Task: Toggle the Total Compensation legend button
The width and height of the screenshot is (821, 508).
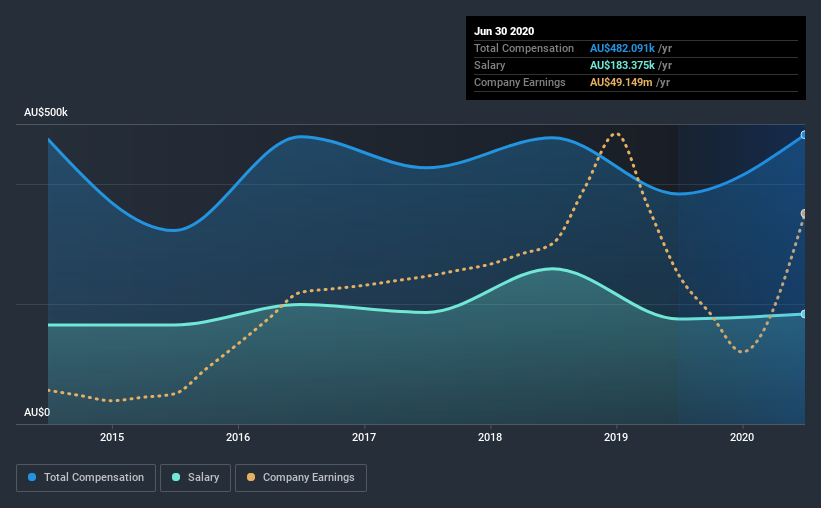Action: [86, 478]
